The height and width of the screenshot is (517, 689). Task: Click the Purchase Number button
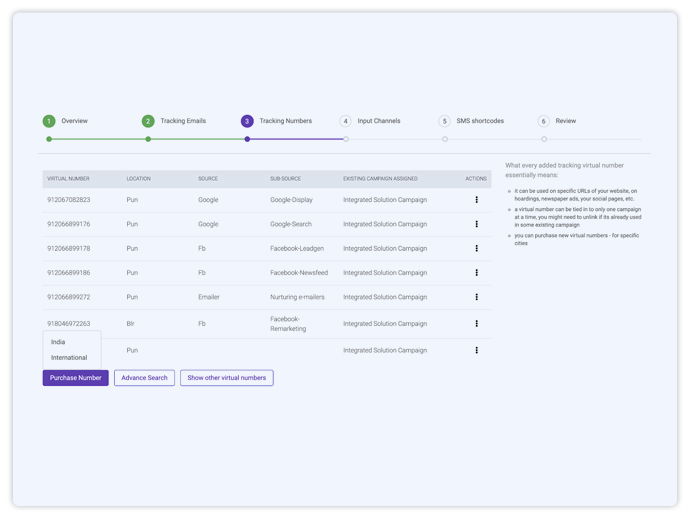76,378
